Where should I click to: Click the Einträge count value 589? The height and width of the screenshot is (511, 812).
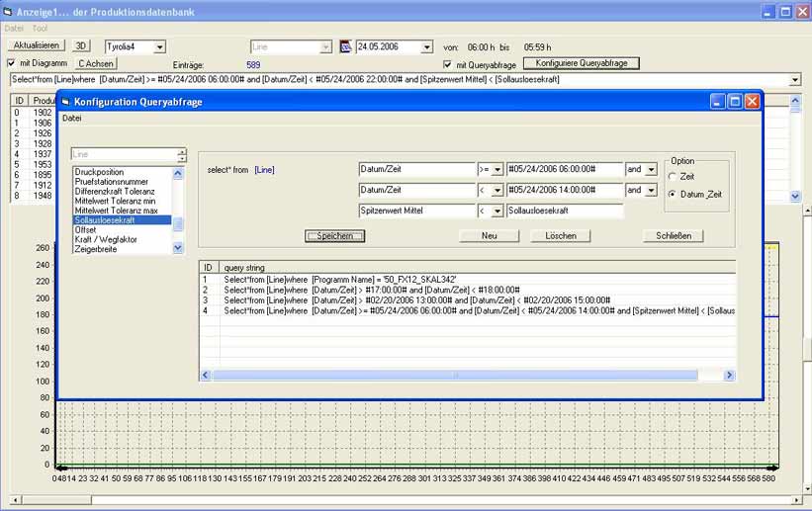point(253,65)
